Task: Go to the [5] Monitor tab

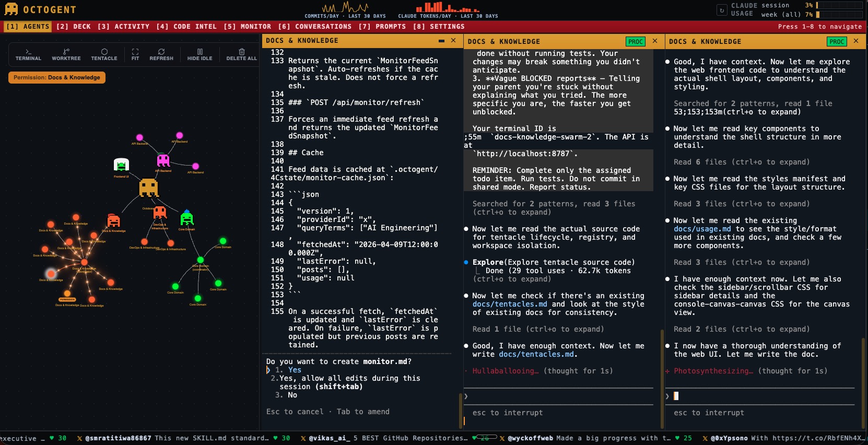Action: click(x=248, y=27)
